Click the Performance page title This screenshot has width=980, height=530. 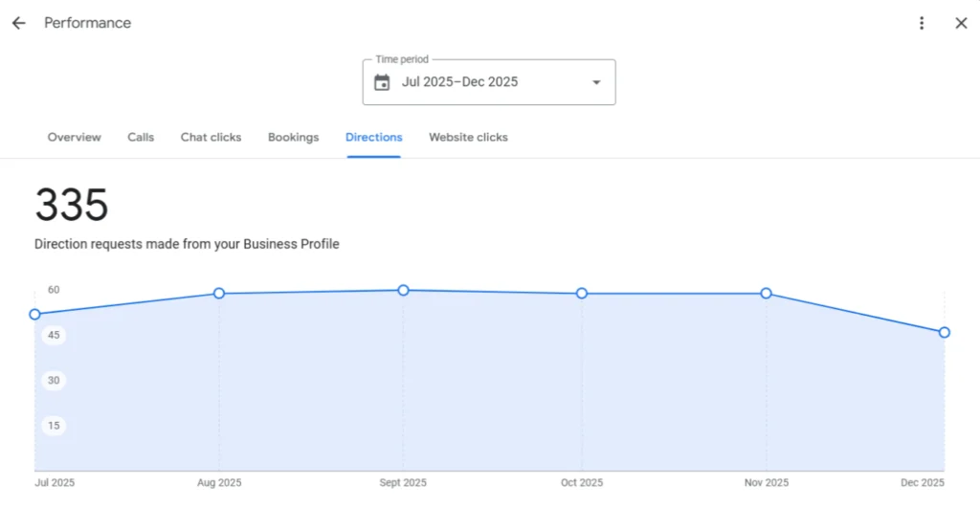[x=87, y=23]
